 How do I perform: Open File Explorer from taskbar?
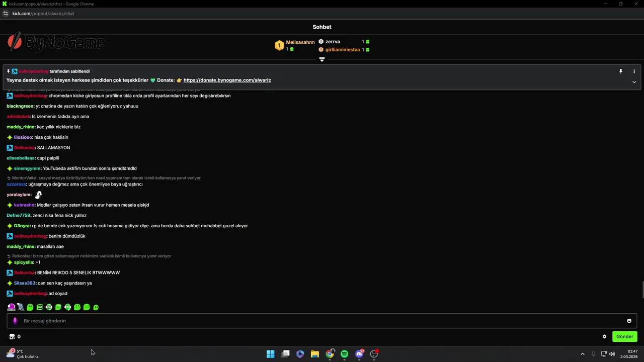coord(315,354)
